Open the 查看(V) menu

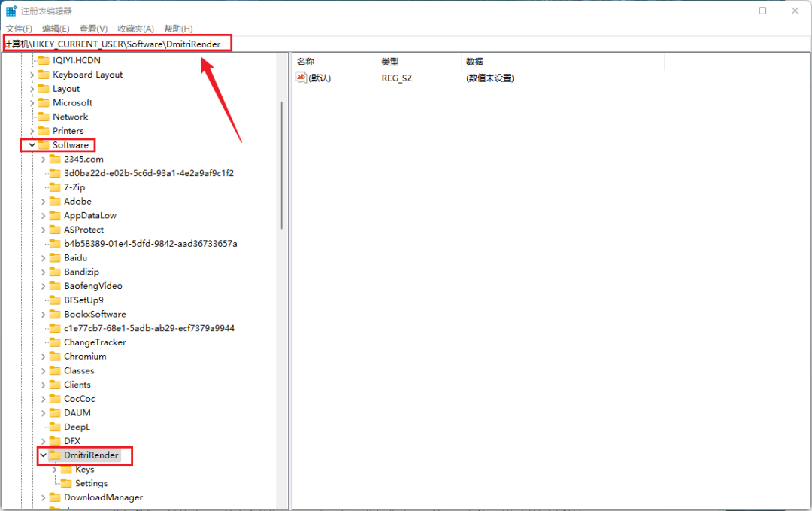pyautogui.click(x=92, y=28)
